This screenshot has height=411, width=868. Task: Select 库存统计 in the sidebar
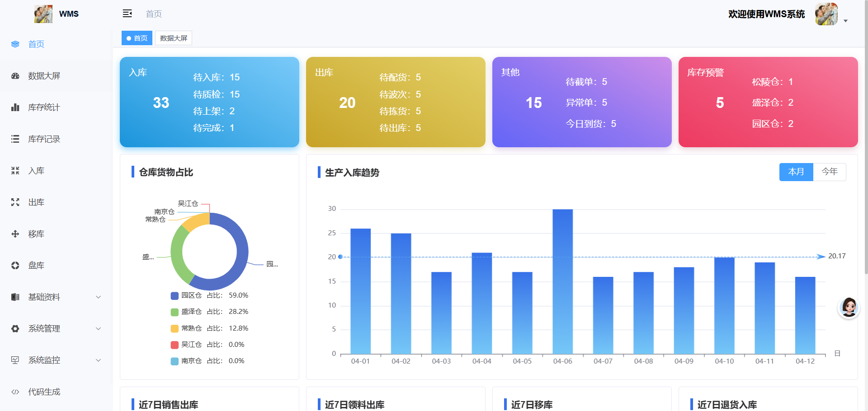coord(43,107)
